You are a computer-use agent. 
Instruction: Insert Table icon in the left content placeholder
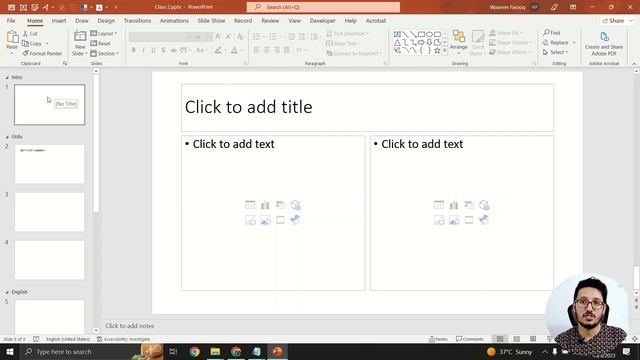250,205
